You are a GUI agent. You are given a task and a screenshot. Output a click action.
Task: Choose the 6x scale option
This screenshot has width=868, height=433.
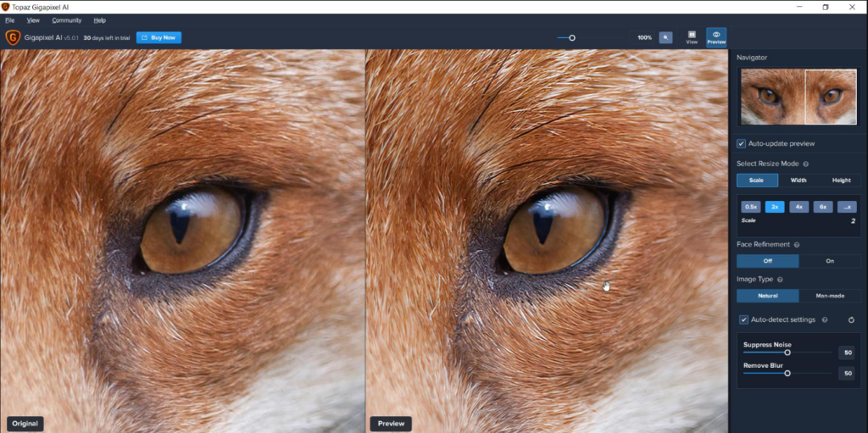point(822,207)
